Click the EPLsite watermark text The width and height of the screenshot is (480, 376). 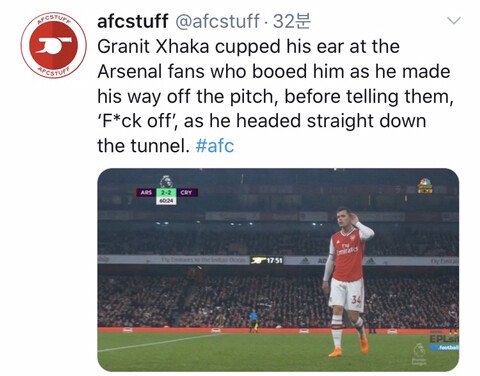pos(444,339)
